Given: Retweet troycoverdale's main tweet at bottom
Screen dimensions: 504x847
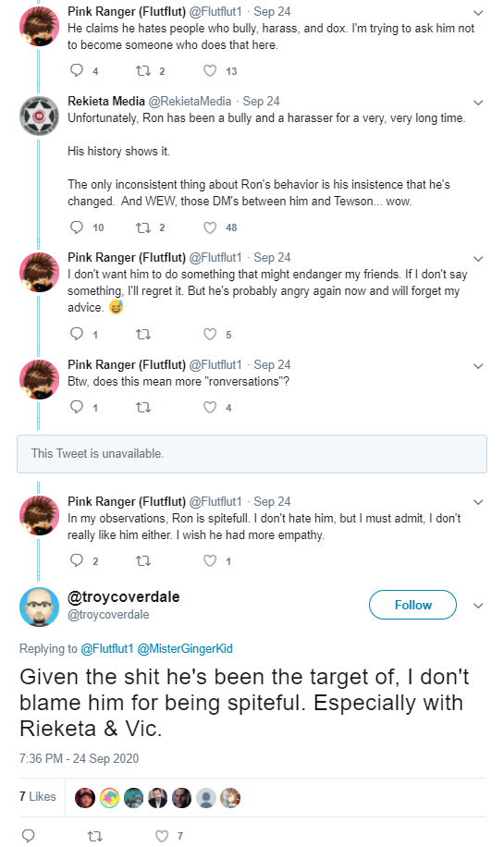Looking at the screenshot, I should pos(95,836).
